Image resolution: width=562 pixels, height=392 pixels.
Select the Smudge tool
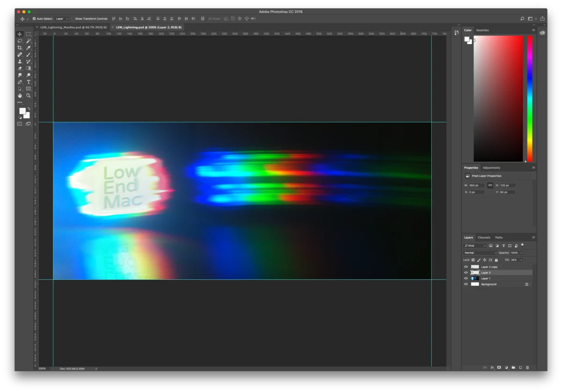click(20, 75)
